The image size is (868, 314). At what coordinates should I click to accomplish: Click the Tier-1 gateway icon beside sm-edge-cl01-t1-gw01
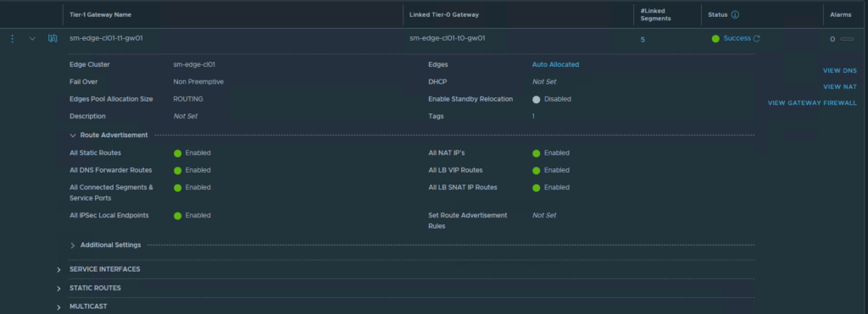[53, 39]
